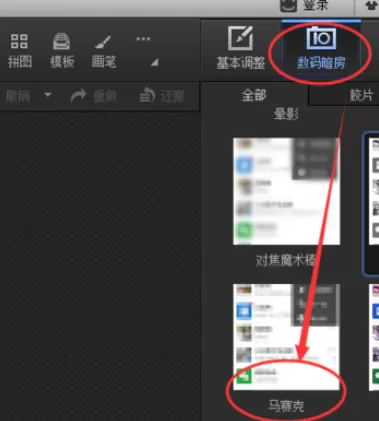
Task: Apply the 对焦魔术棒 effect thumbnail
Action: (x=286, y=191)
